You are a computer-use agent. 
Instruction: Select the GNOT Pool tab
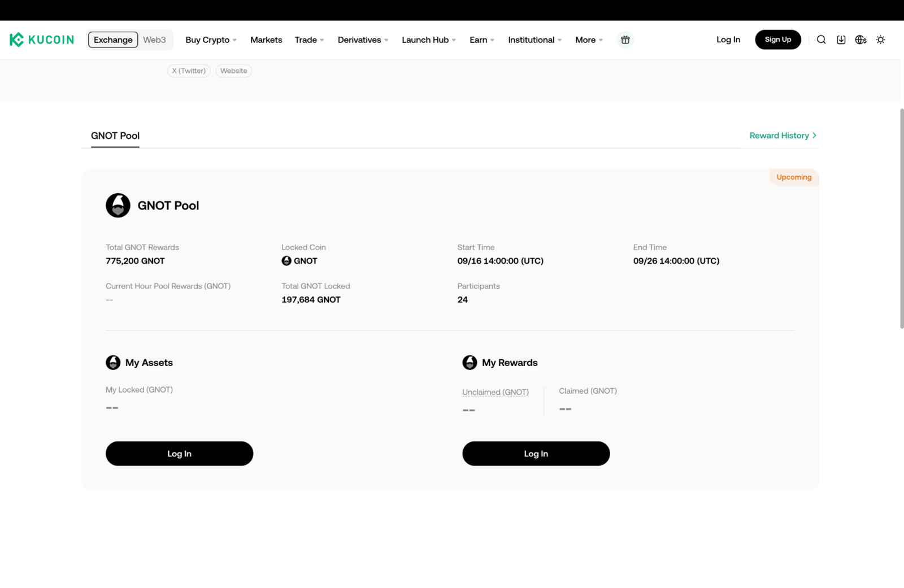pos(115,136)
